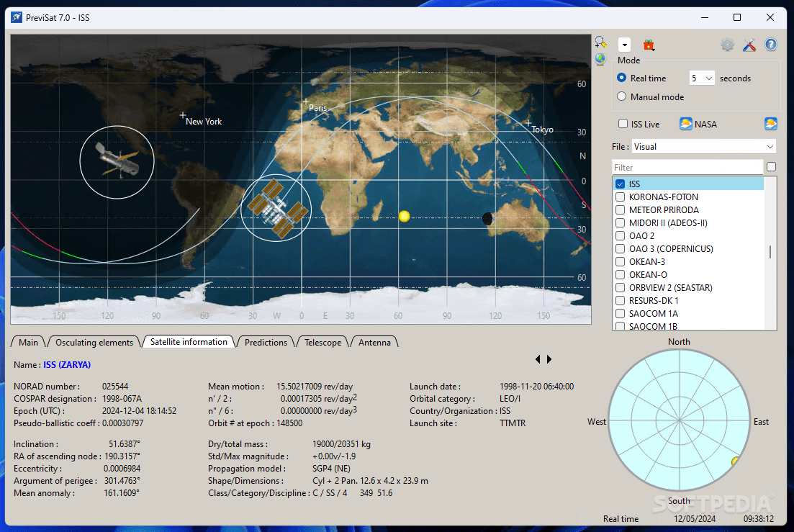
Task: Click the inclination value 51.6387°
Action: click(124, 444)
